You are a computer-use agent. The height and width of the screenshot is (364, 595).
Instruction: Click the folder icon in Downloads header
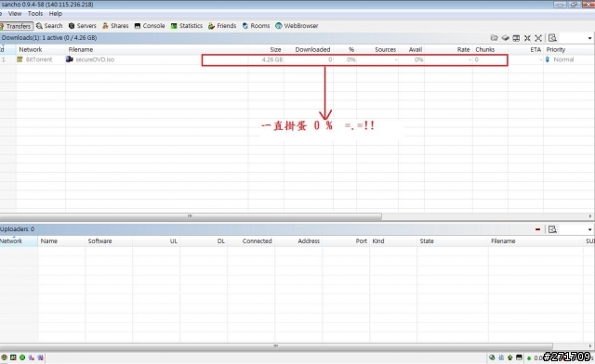click(x=494, y=38)
